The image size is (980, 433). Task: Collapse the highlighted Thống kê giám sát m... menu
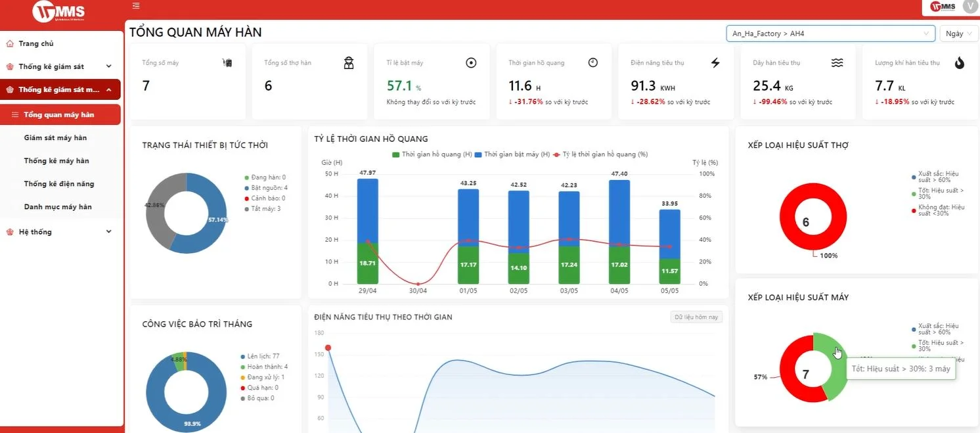click(60, 89)
